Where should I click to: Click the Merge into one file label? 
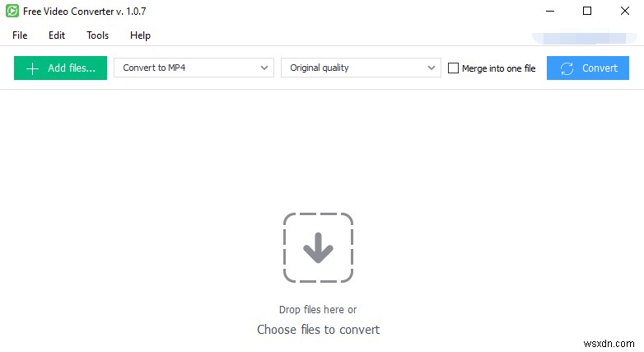[x=498, y=68]
